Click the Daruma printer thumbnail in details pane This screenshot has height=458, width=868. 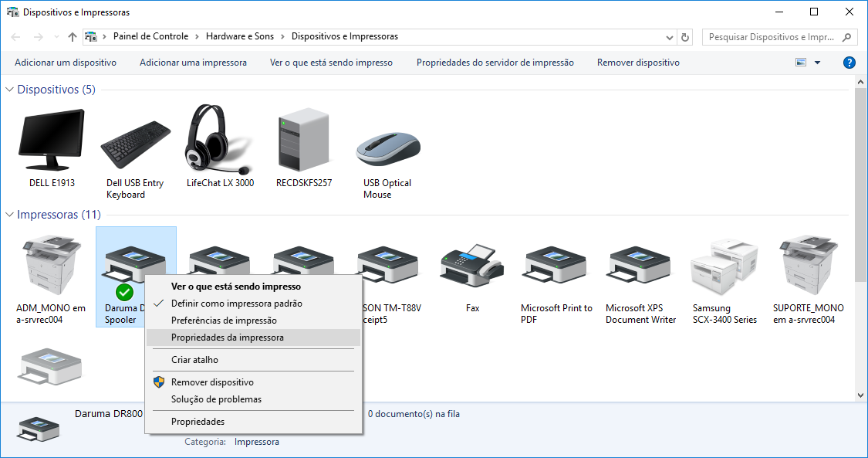point(39,429)
